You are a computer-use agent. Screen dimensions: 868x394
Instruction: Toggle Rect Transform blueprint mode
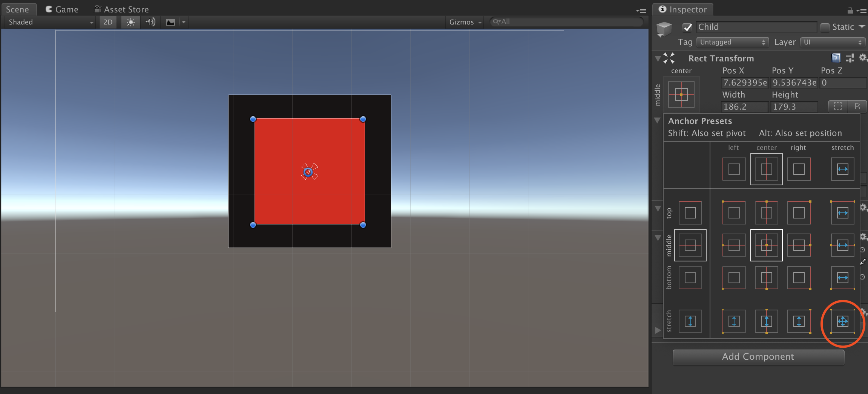[x=837, y=106]
